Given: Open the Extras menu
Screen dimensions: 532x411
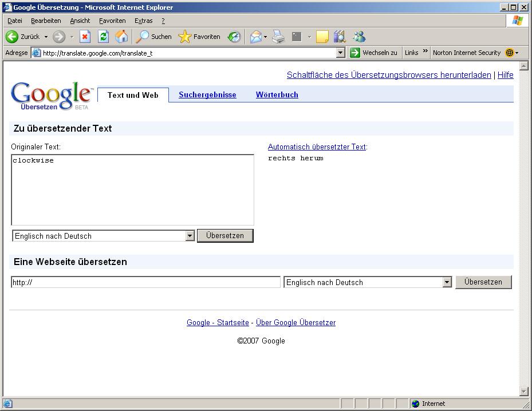Looking at the screenshot, I should (144, 21).
